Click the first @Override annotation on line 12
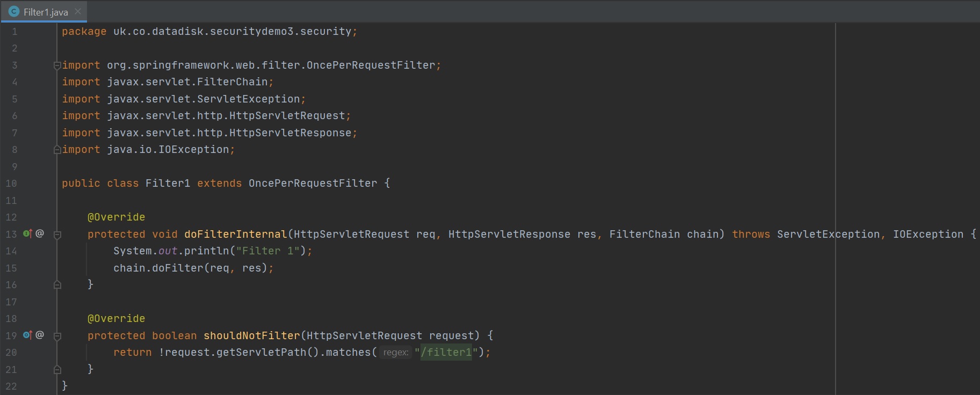The height and width of the screenshot is (395, 980). 116,217
